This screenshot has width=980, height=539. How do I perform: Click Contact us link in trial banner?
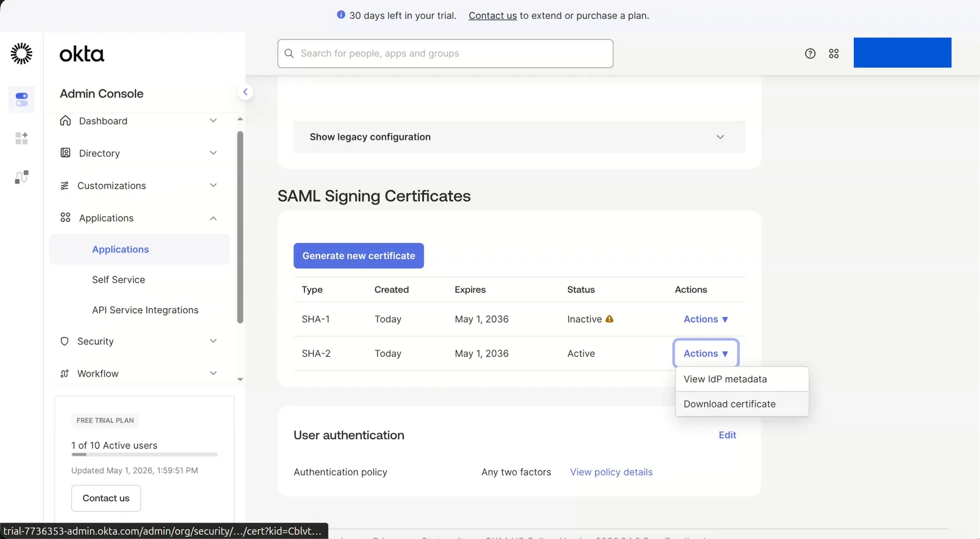pyautogui.click(x=492, y=15)
